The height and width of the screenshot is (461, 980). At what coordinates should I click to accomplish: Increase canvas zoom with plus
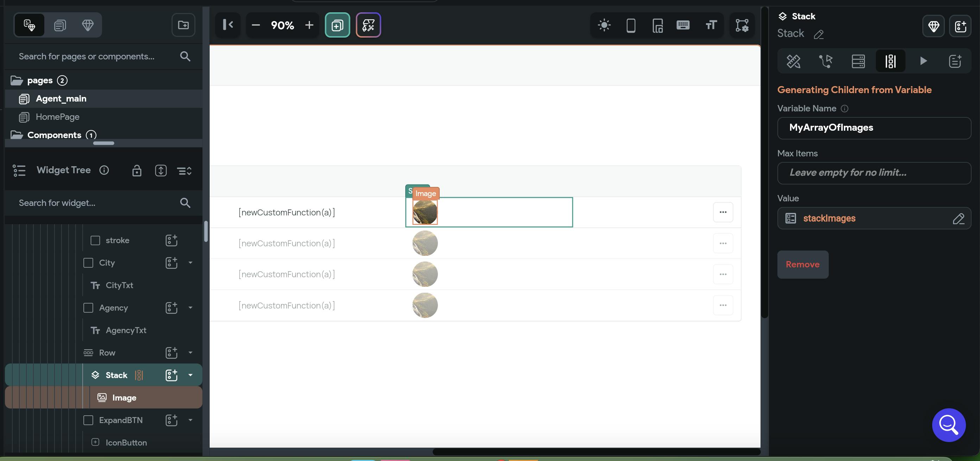309,25
